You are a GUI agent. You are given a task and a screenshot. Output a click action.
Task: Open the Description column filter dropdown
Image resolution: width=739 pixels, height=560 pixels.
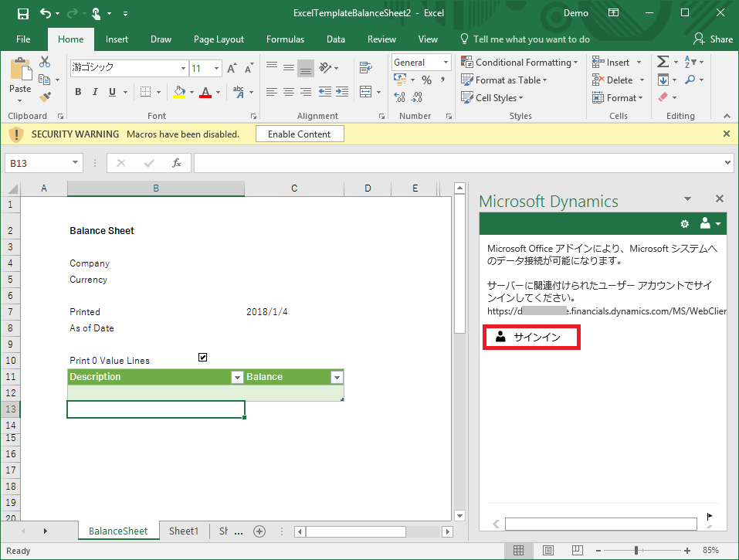coord(237,377)
